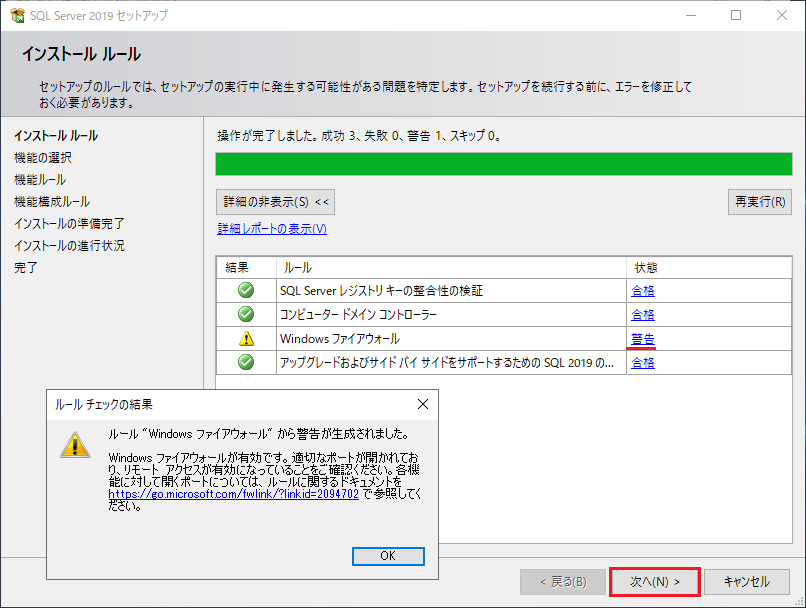Image resolution: width=806 pixels, height=608 pixels.
Task: Select 機能の選択 step in sidebar
Action: tap(43, 157)
